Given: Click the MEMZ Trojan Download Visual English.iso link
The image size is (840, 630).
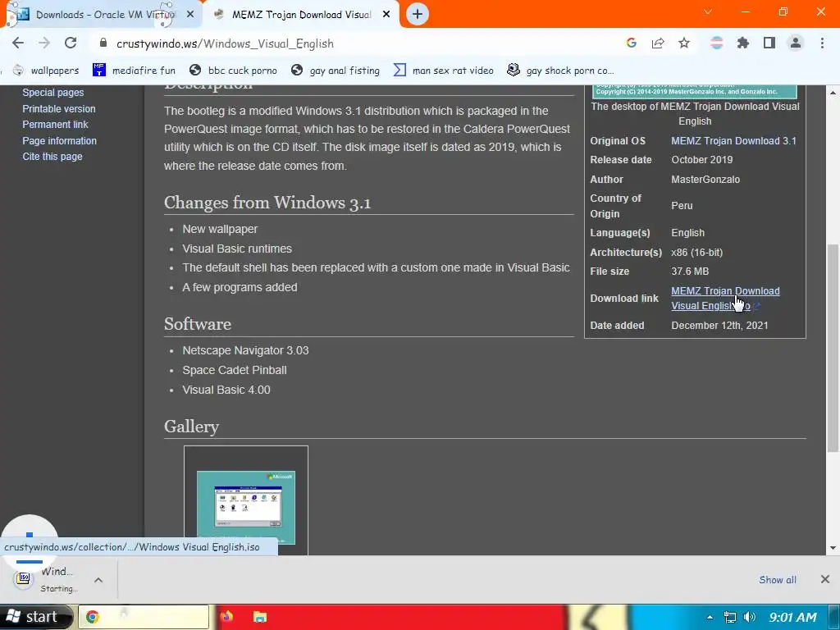Looking at the screenshot, I should [725, 299].
